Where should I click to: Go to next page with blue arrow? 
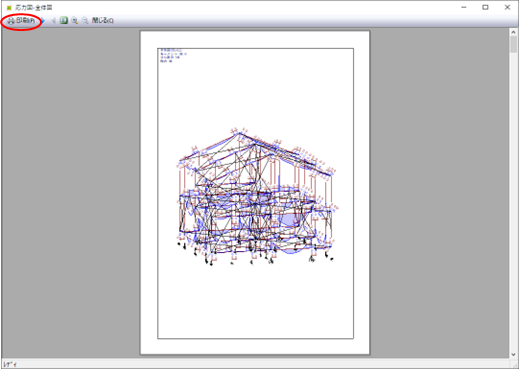tap(42, 21)
